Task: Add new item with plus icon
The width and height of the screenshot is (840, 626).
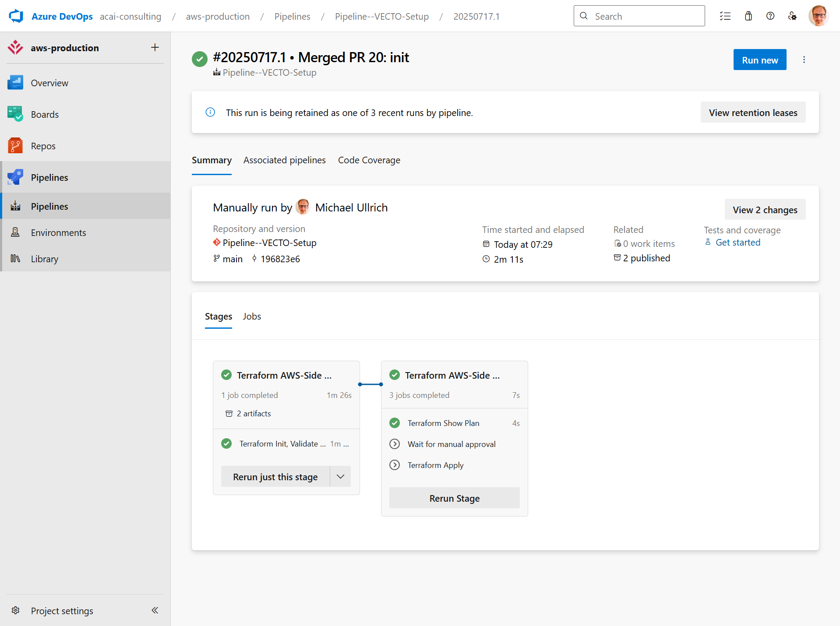Action: (x=155, y=47)
